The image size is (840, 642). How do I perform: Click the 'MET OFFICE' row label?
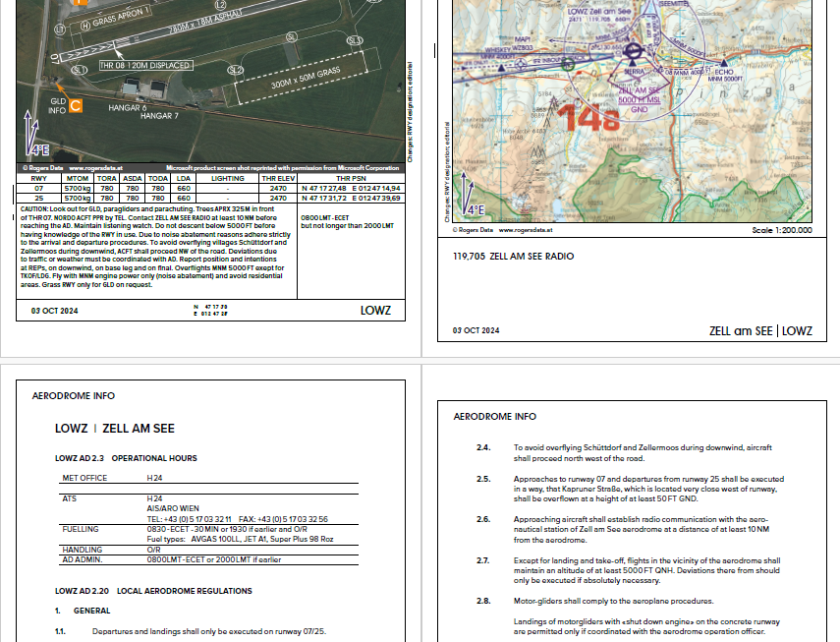84,478
